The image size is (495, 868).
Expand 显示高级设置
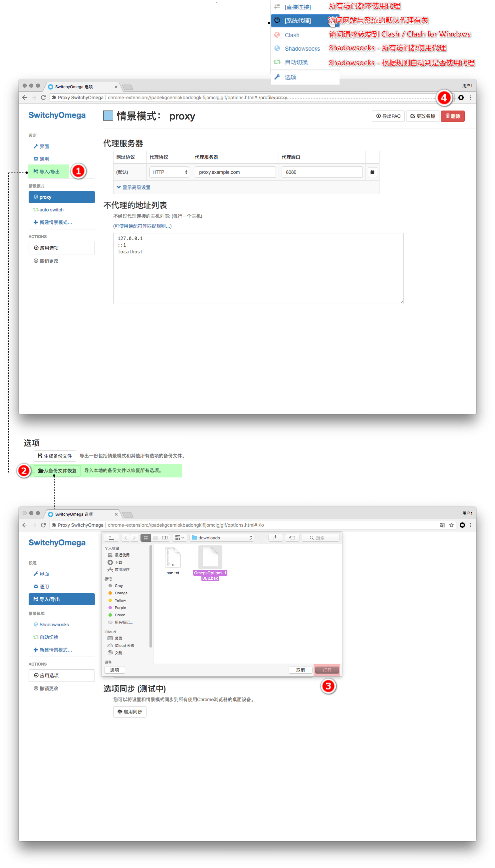point(133,187)
